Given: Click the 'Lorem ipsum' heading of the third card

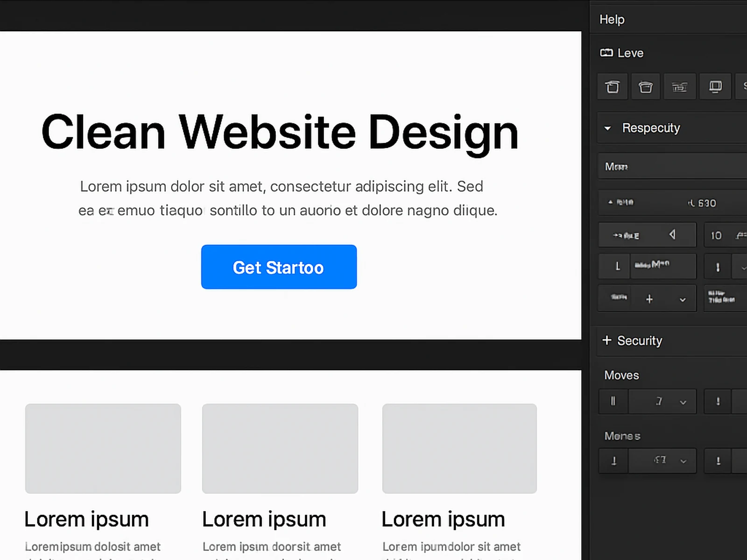Looking at the screenshot, I should pyautogui.click(x=443, y=519).
